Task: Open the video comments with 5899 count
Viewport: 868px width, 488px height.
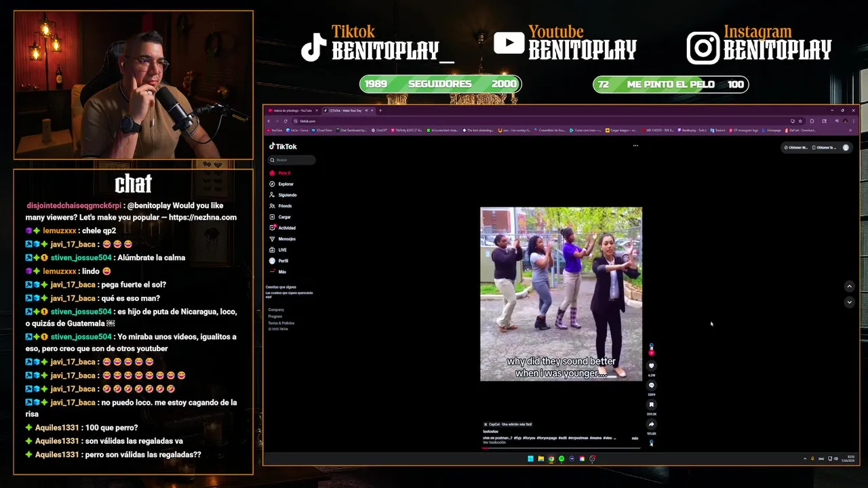Action: point(652,385)
